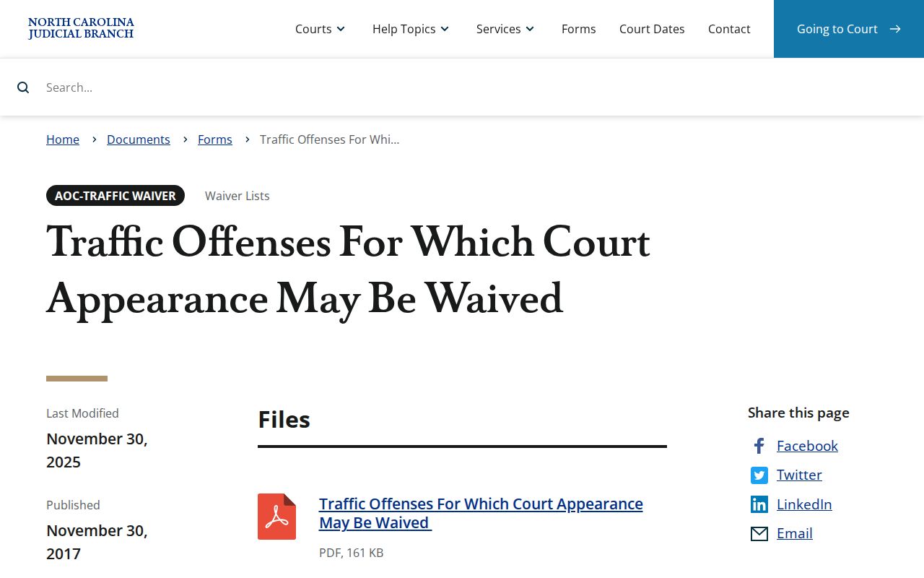The width and height of the screenshot is (924, 578).
Task: Click the AOC-TRAFFIC WAIVER badge
Action: pyautogui.click(x=115, y=196)
